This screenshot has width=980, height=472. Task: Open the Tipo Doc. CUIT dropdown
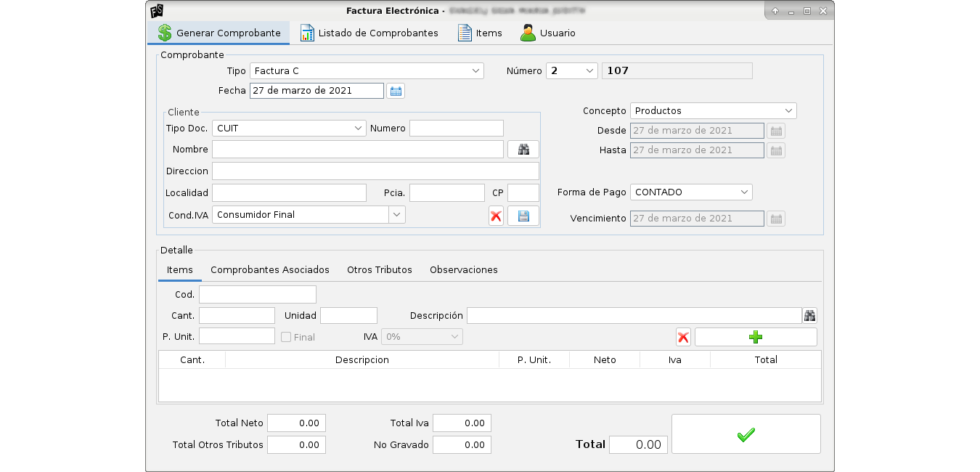coord(288,129)
